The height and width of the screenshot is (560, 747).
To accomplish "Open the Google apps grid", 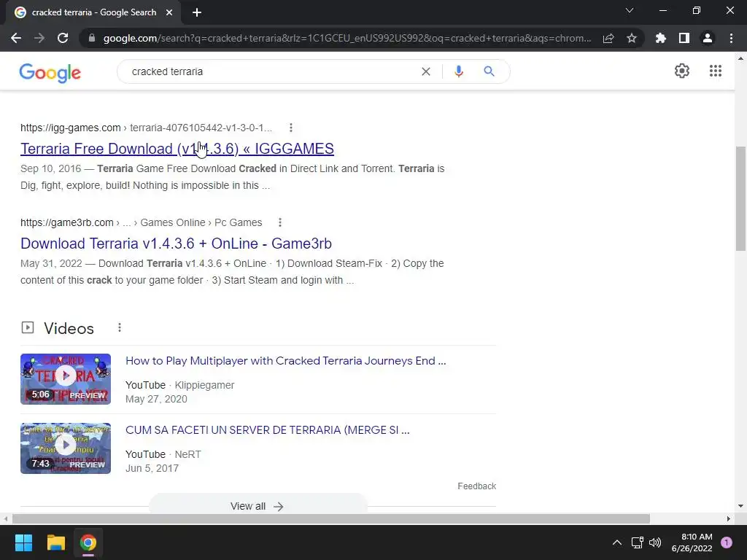I will [x=716, y=71].
